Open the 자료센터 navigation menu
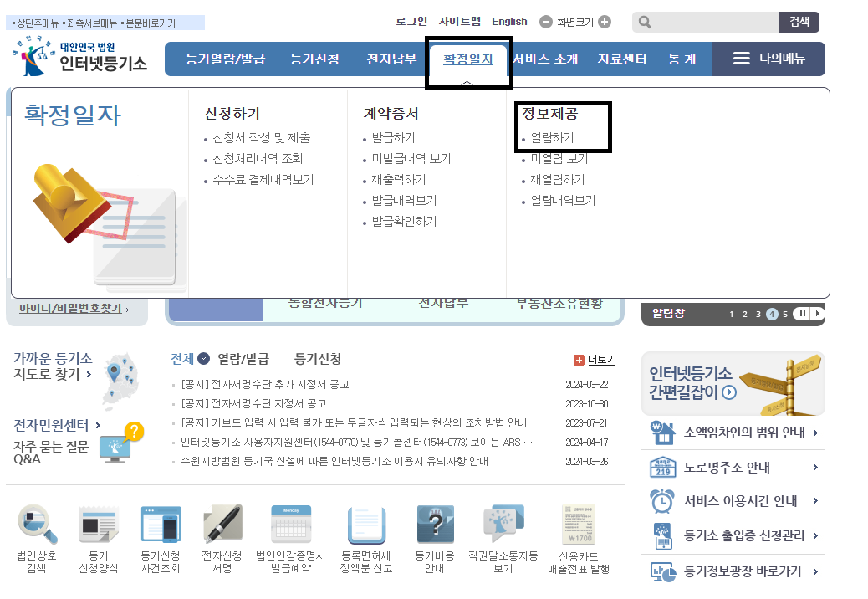This screenshot has width=868, height=599. click(621, 59)
